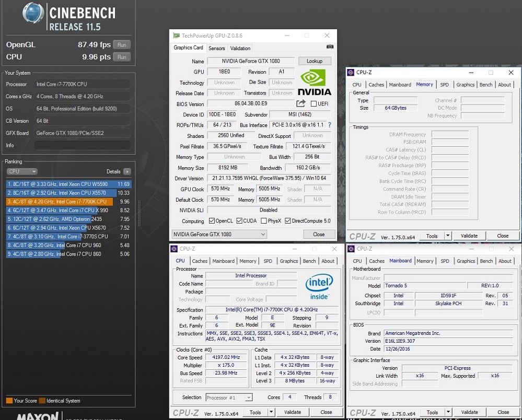Click the GPU-Z title bar app icon
This screenshot has height=420, width=522.
[x=176, y=36]
